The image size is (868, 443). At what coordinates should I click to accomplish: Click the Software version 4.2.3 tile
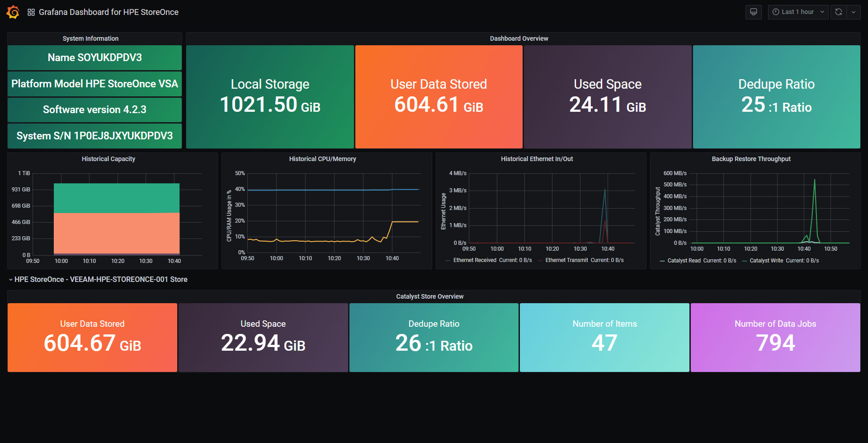94,110
